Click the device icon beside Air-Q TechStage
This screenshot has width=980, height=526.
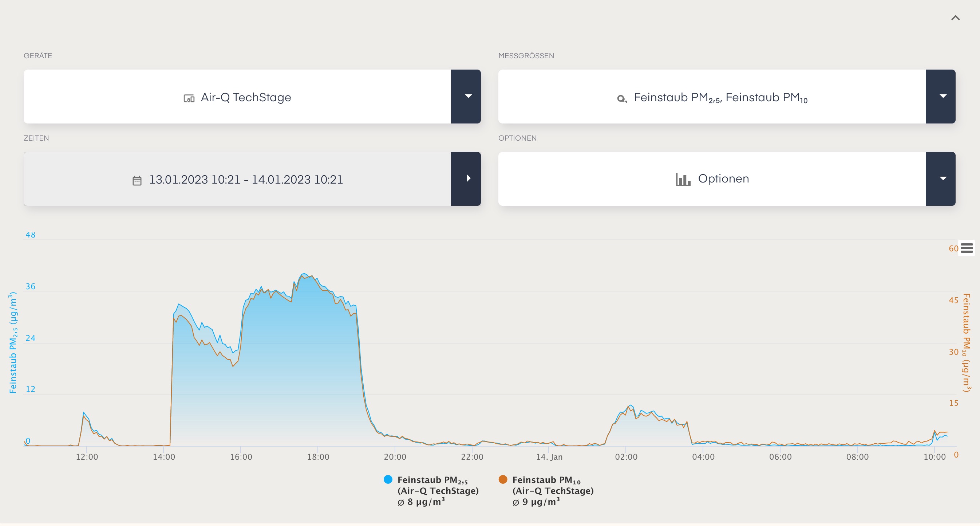coord(189,98)
